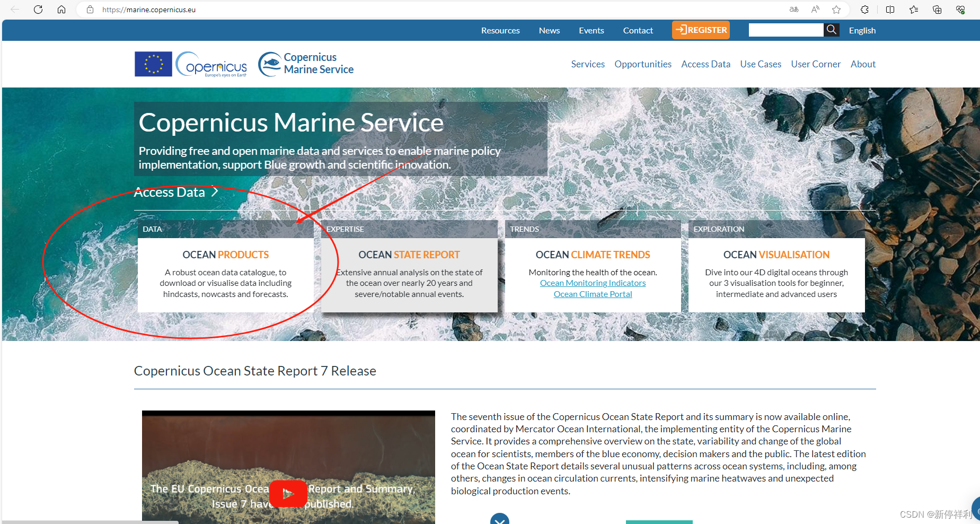Image resolution: width=980 pixels, height=524 pixels.
Task: Play the YouTube video with the red button
Action: pyautogui.click(x=288, y=494)
